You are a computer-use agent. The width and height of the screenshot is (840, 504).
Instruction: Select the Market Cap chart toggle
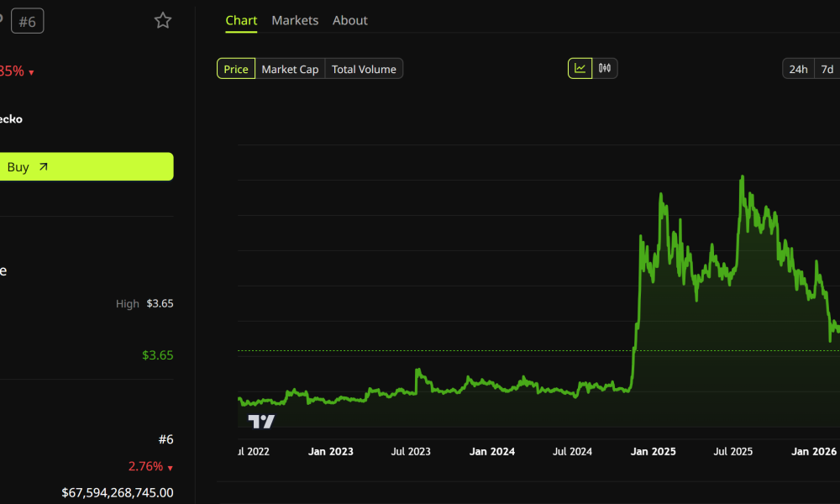point(290,69)
